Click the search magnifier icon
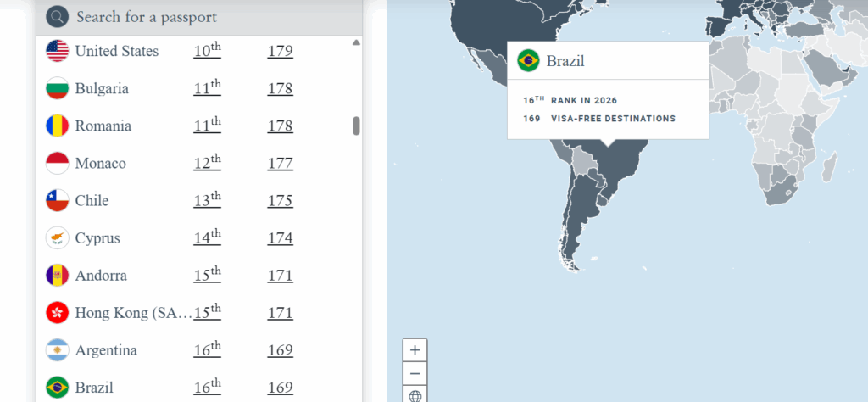The image size is (868, 402). click(57, 17)
